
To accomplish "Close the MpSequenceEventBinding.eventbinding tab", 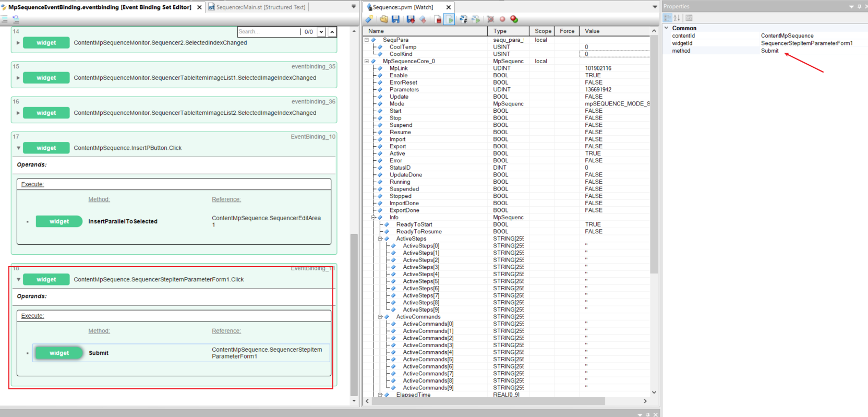I will (199, 7).
